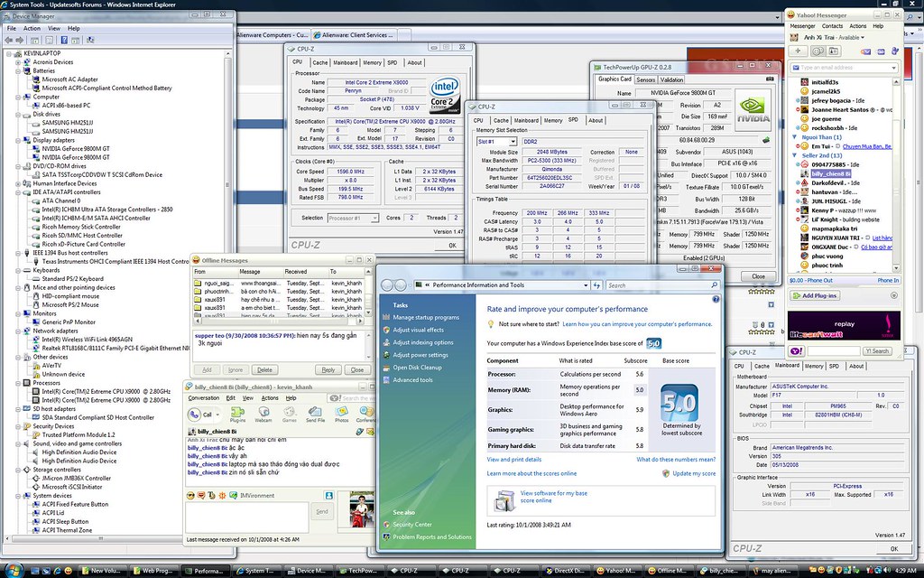
Task: Hide the plug-ins panel with the chevron button
Action: pyautogui.click(x=894, y=295)
